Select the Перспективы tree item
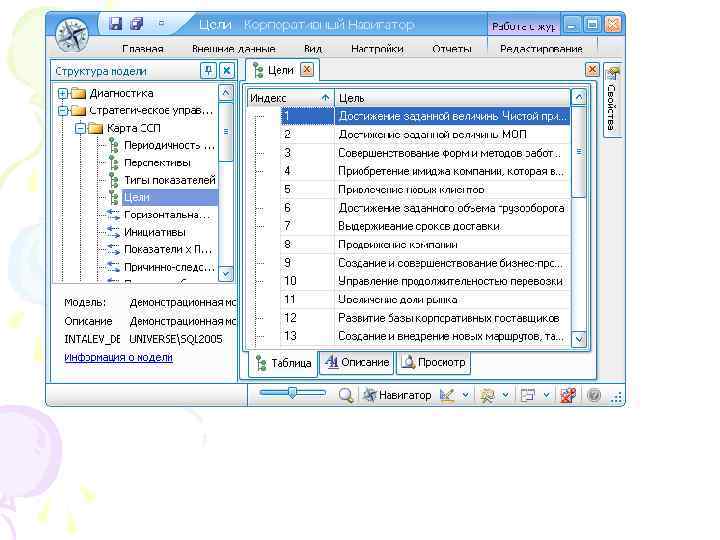This screenshot has width=720, height=540. point(157,163)
